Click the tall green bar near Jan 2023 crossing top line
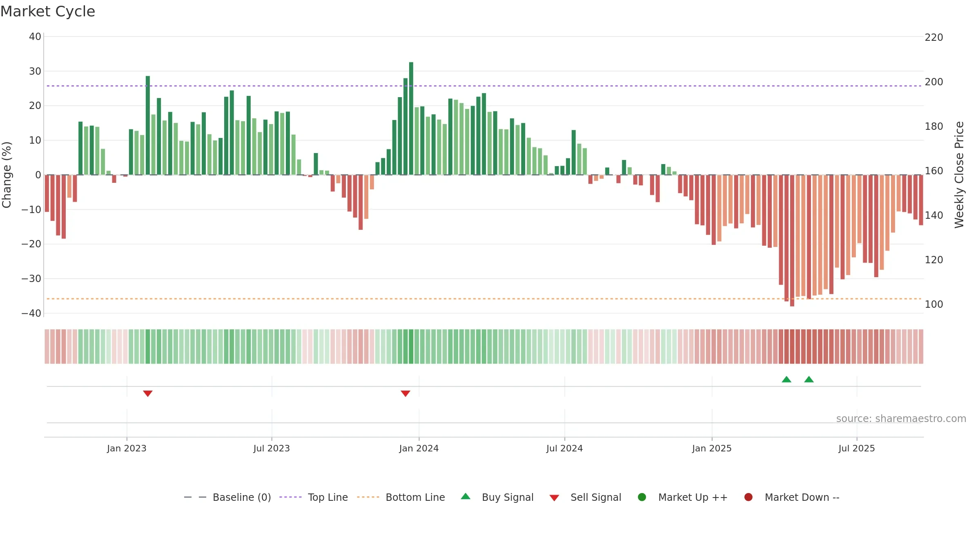 [148, 125]
